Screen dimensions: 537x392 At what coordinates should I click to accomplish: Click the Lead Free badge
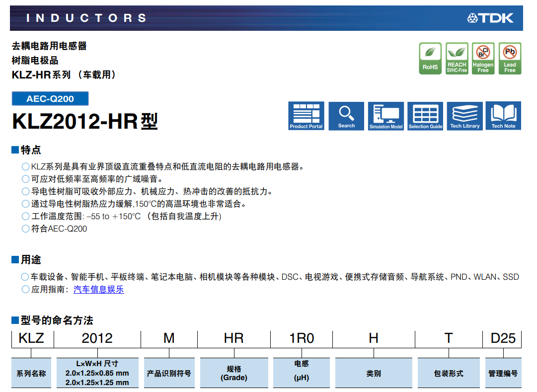510,58
